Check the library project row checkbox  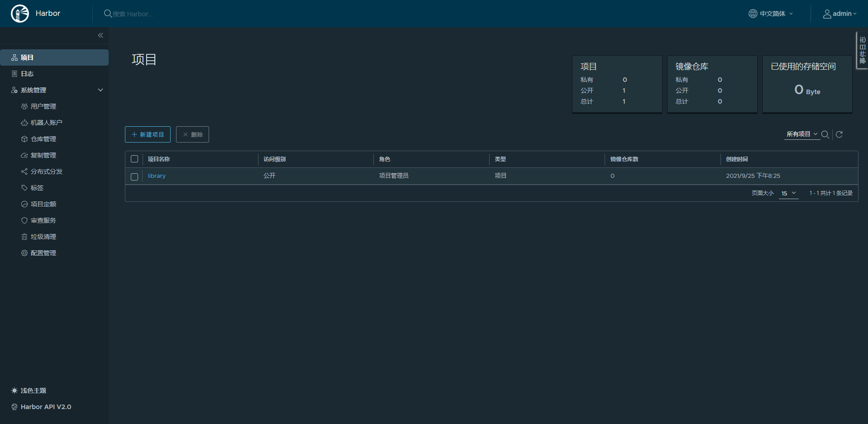[x=134, y=177]
